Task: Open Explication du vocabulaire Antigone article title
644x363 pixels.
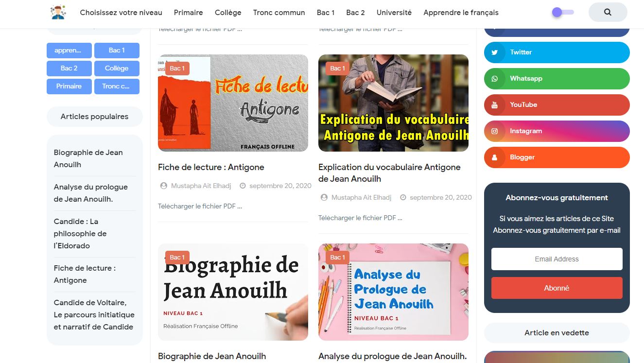Action: pos(389,173)
